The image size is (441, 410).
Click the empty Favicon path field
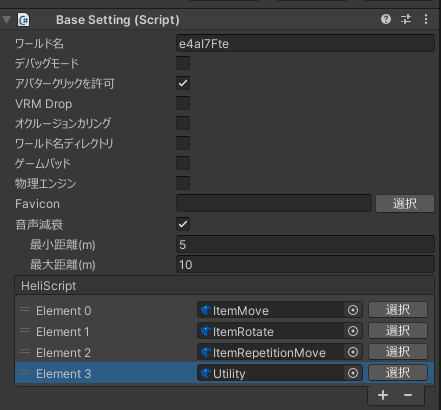pos(274,203)
